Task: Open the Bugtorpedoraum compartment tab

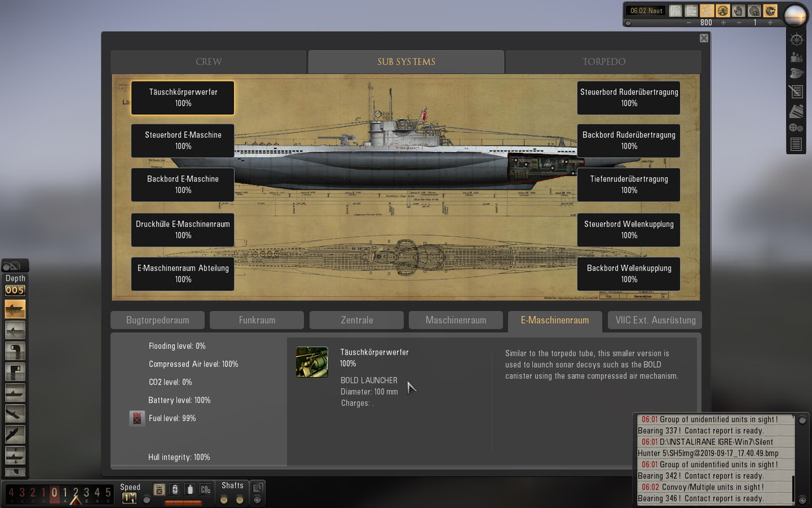Action: tap(157, 320)
